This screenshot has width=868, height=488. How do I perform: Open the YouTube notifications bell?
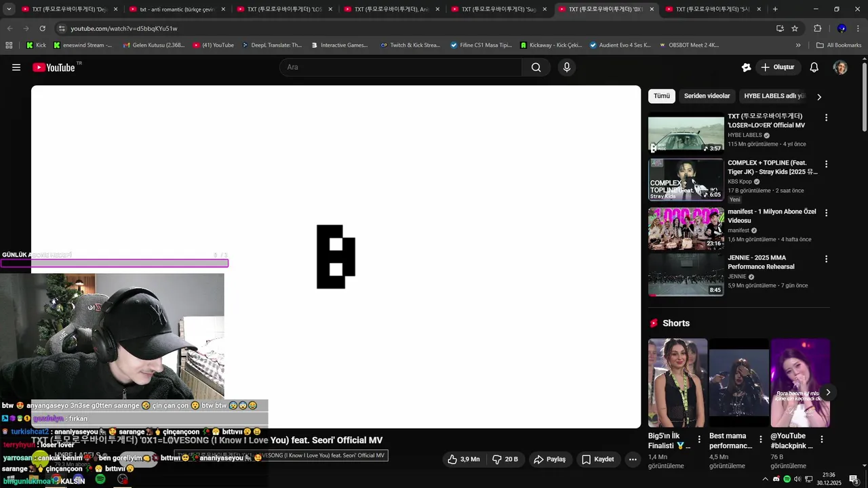coord(814,67)
